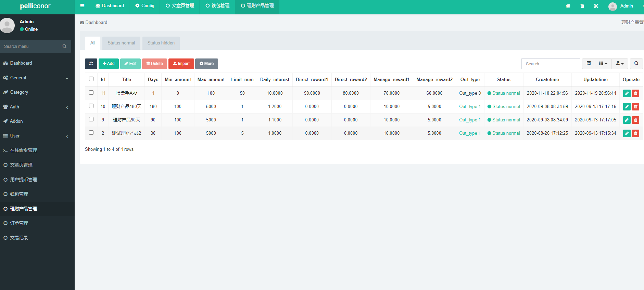This screenshot has height=290, width=644.
Task: Open the magnifier search button beside export
Action: (636, 64)
